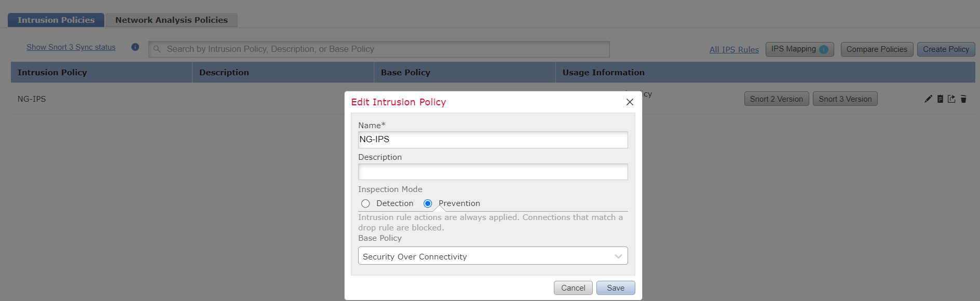Click the Snort 3 Version button
This screenshot has width=980, height=301.
pyautogui.click(x=845, y=99)
